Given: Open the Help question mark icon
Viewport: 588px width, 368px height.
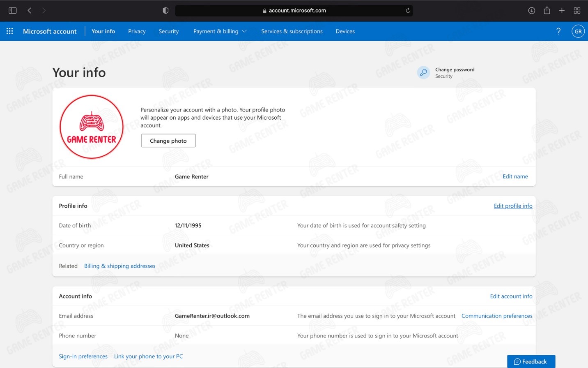Looking at the screenshot, I should tap(558, 31).
